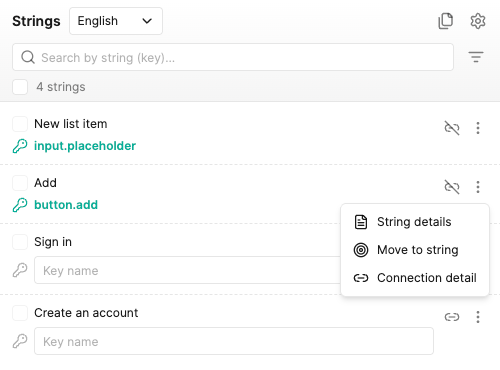Click the magnifier icon in search box

point(28,57)
